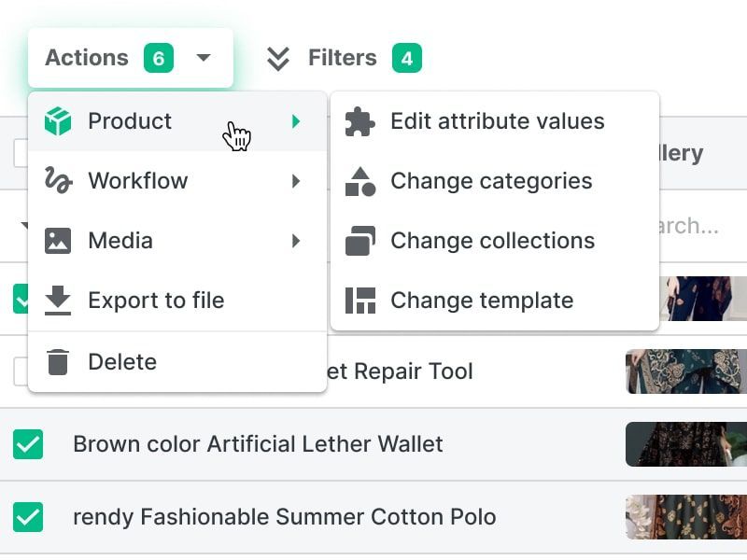Open the Lether Wallet row gallery thumbnail
This screenshot has height=560, width=747.
click(686, 444)
